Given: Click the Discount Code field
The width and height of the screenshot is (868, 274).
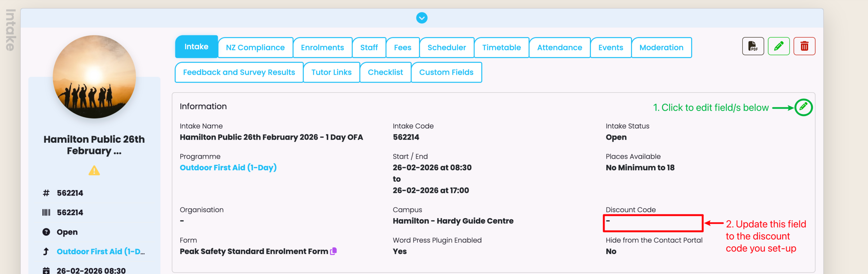Looking at the screenshot, I should (x=653, y=223).
